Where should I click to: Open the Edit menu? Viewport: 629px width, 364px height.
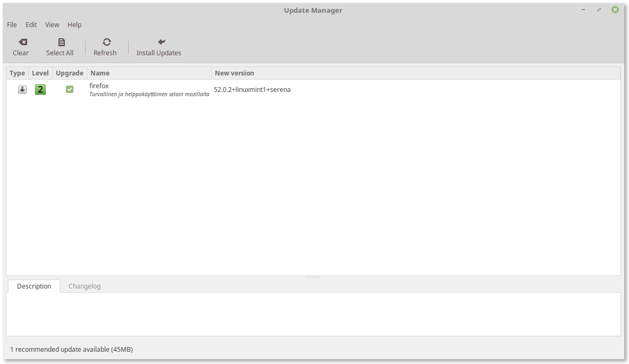(x=31, y=24)
